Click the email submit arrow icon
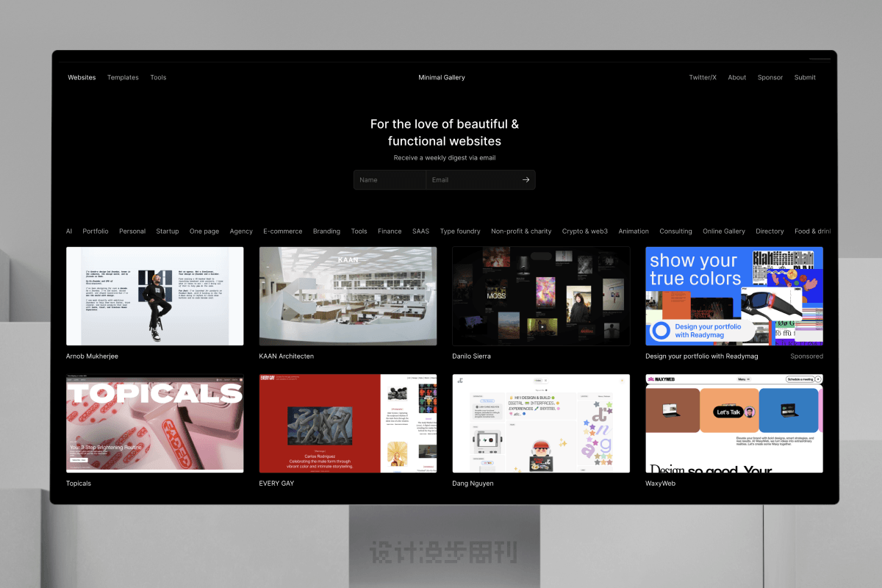Screen dimensions: 882x588 526,180
